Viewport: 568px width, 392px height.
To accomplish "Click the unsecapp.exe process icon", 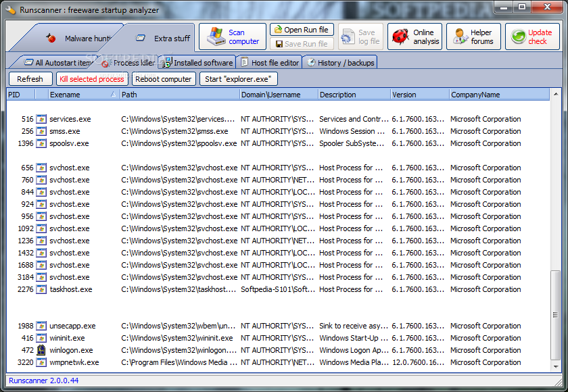I will click(x=41, y=326).
